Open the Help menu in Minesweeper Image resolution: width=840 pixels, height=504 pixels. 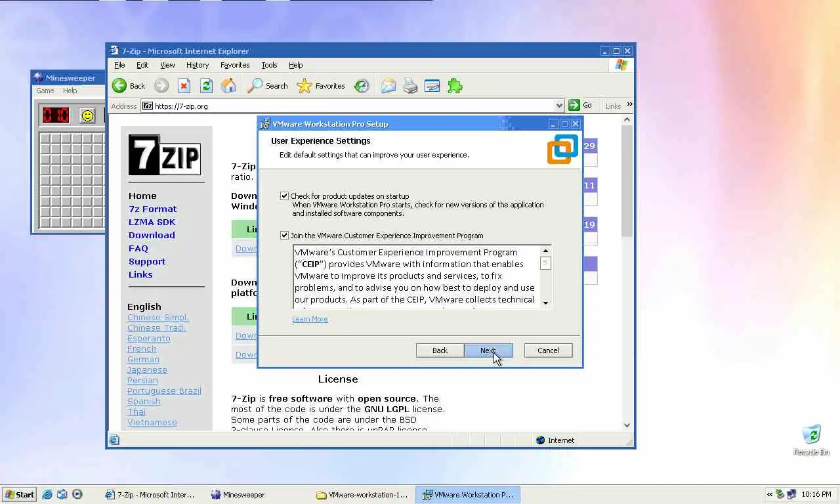click(x=70, y=91)
